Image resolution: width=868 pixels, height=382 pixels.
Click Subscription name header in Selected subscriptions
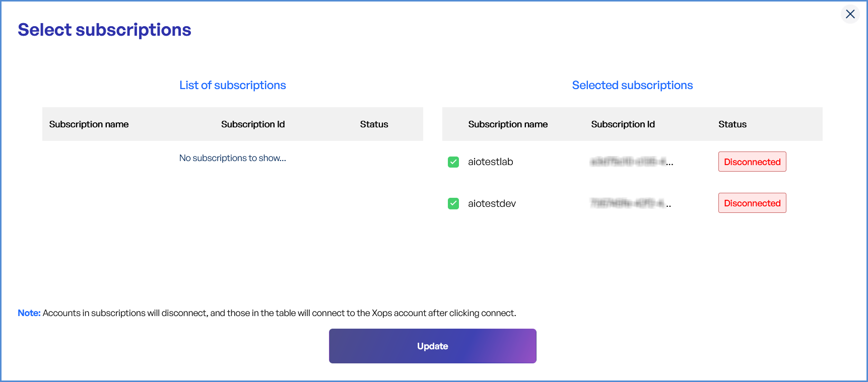[508, 124]
